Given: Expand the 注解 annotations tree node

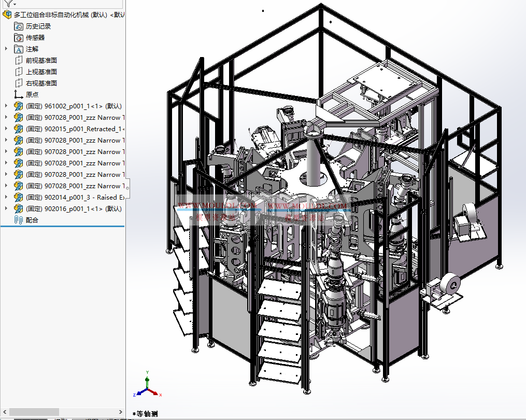Looking at the screenshot, I should (x=5, y=49).
